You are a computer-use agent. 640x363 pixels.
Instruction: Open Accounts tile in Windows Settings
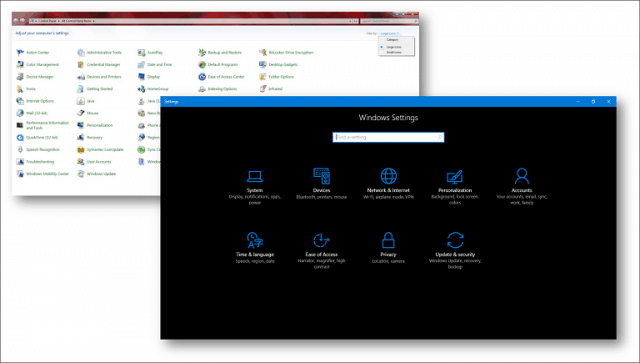point(522,187)
